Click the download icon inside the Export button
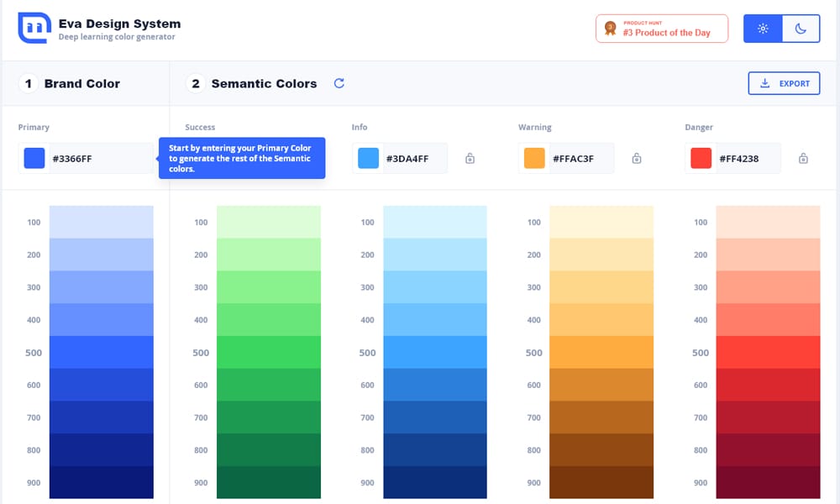The height and width of the screenshot is (504, 840). click(765, 83)
